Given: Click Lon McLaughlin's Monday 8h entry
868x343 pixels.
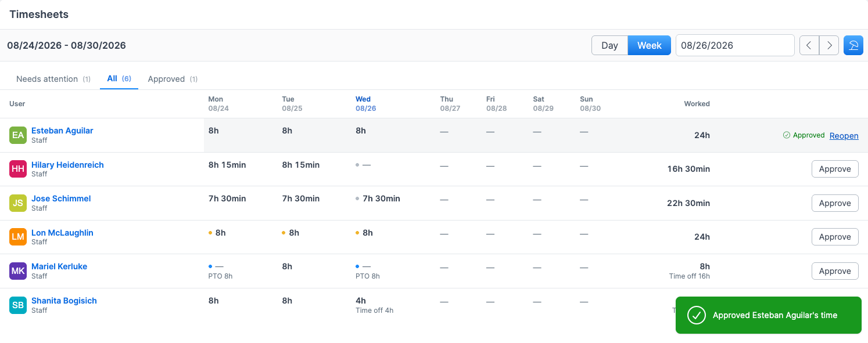Looking at the screenshot, I should (220, 233).
